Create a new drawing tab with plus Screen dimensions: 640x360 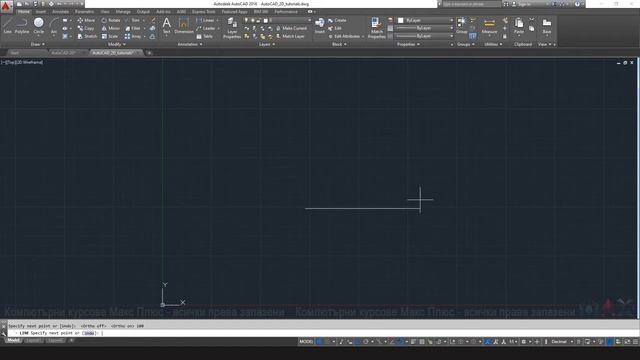coord(149,53)
